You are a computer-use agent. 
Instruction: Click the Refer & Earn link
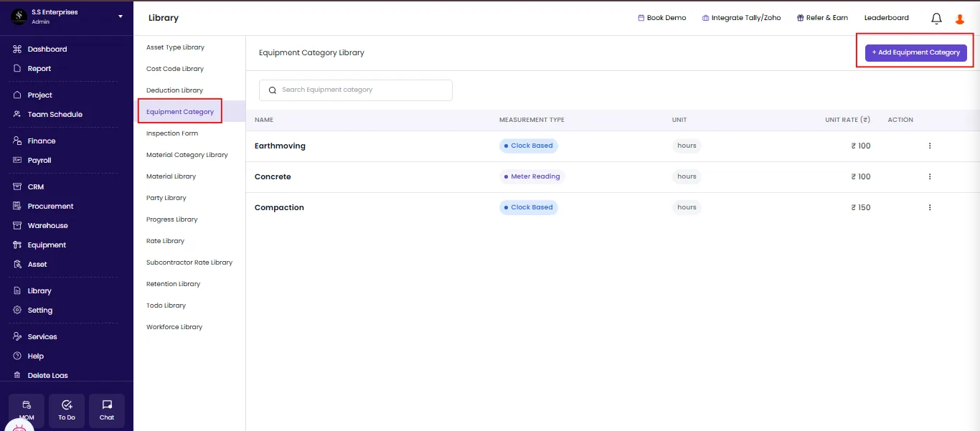coord(822,18)
